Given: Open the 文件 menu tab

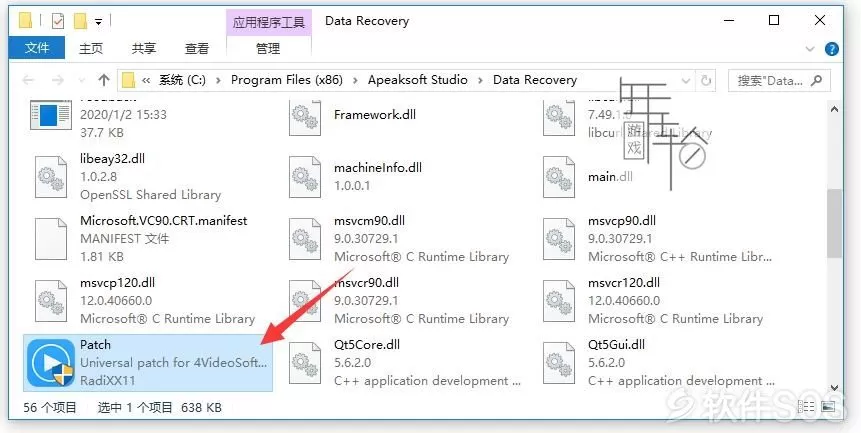Looking at the screenshot, I should pos(37,48).
